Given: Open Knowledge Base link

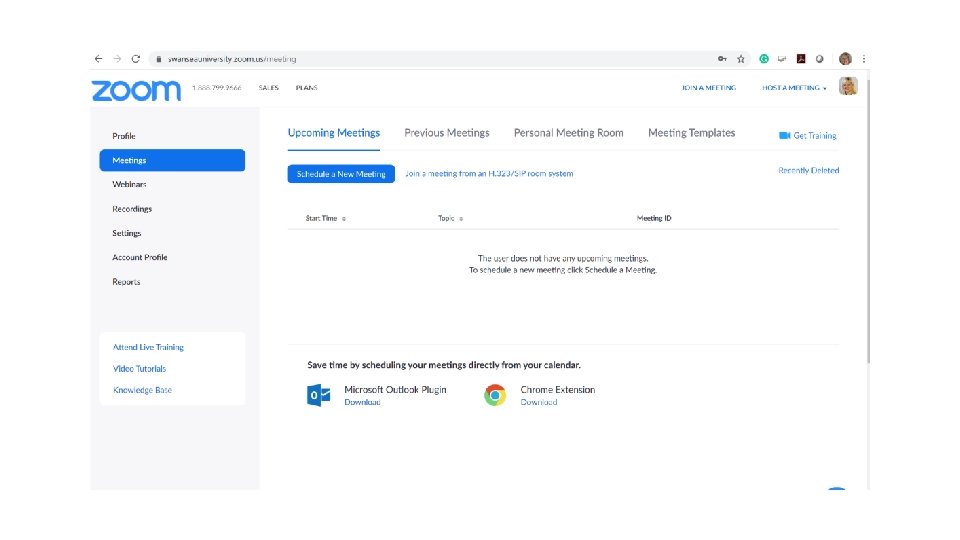Looking at the screenshot, I should [x=142, y=390].
